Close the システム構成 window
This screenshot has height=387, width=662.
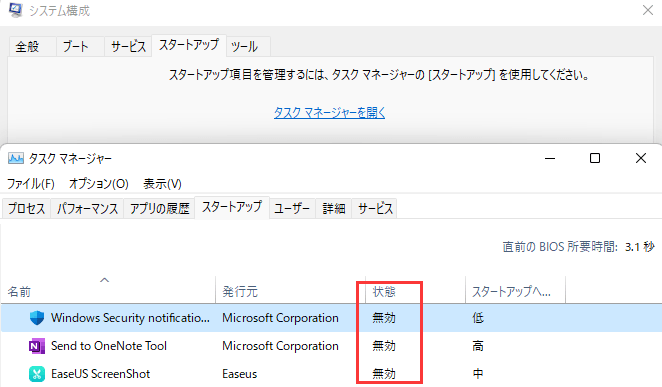click(648, 10)
